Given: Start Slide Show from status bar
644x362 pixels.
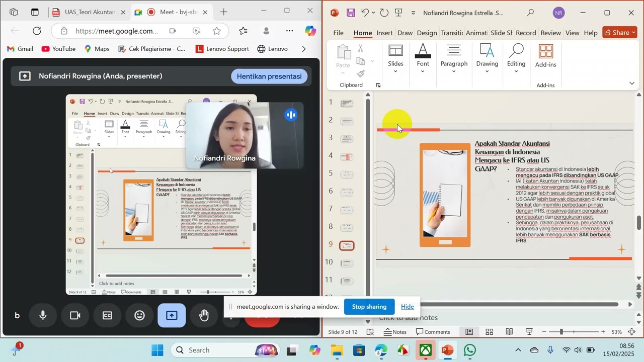Looking at the screenshot, I should click(x=529, y=332).
